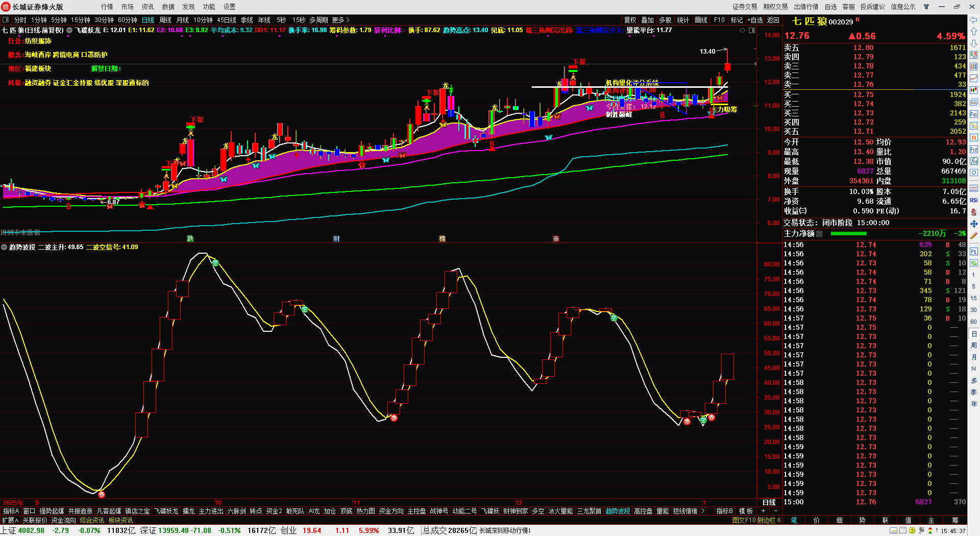
Task: Expand the 扩展 panel arrow
Action: [10, 520]
